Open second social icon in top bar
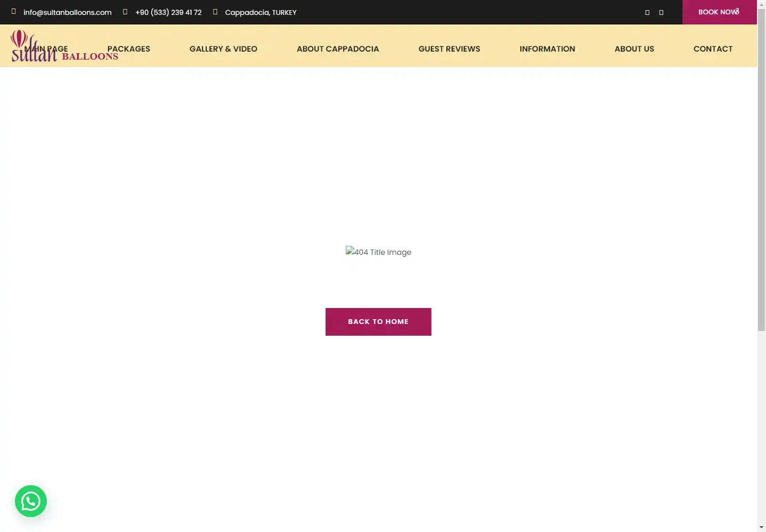The image size is (766, 532). (x=661, y=12)
